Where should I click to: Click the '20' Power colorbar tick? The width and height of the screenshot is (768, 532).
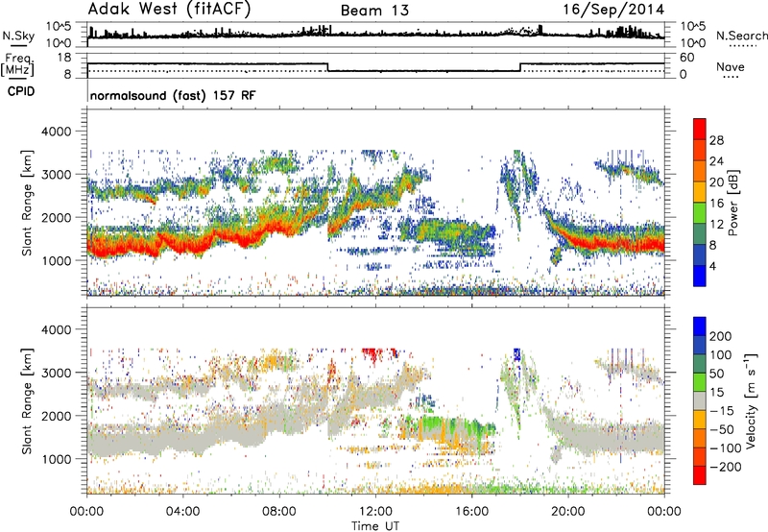[x=716, y=182]
